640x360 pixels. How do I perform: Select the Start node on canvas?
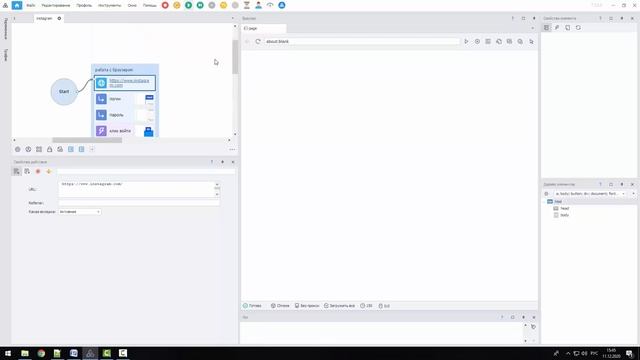[64, 91]
